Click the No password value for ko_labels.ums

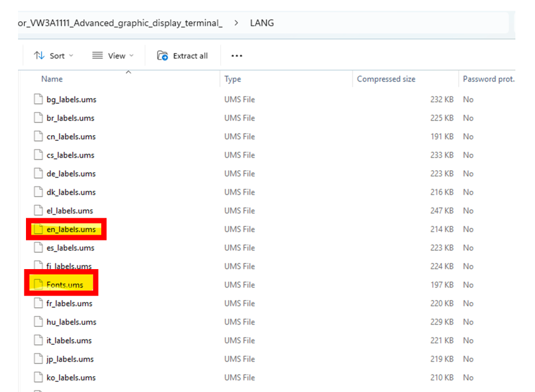[x=468, y=377]
